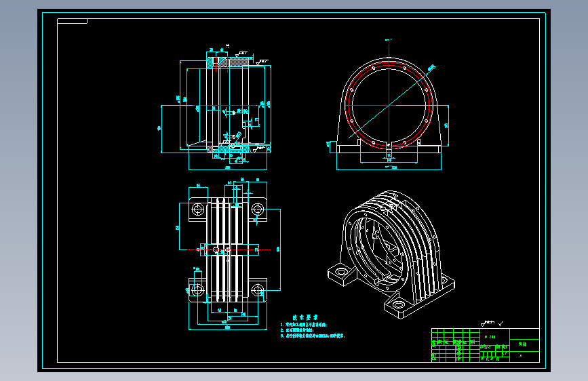The width and height of the screenshot is (588, 381).
Task: Click the bottom-right bolt hole in the plan view
Action: click(258, 289)
